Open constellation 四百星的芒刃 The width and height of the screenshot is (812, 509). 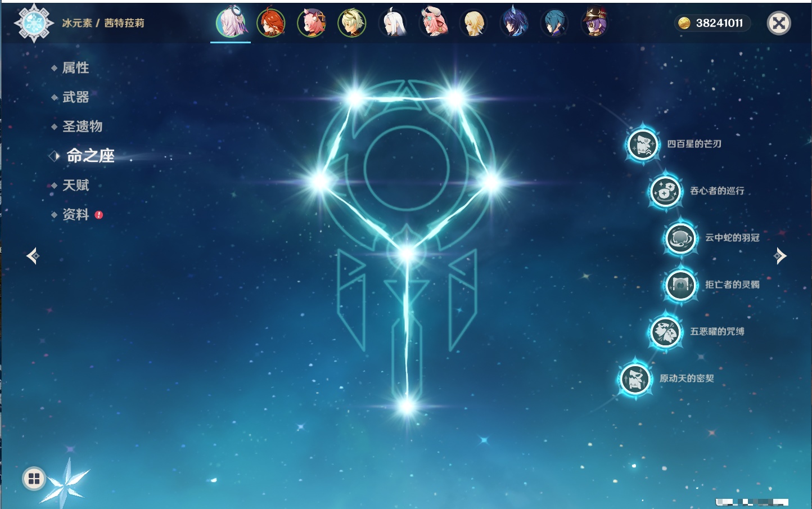pyautogui.click(x=643, y=145)
